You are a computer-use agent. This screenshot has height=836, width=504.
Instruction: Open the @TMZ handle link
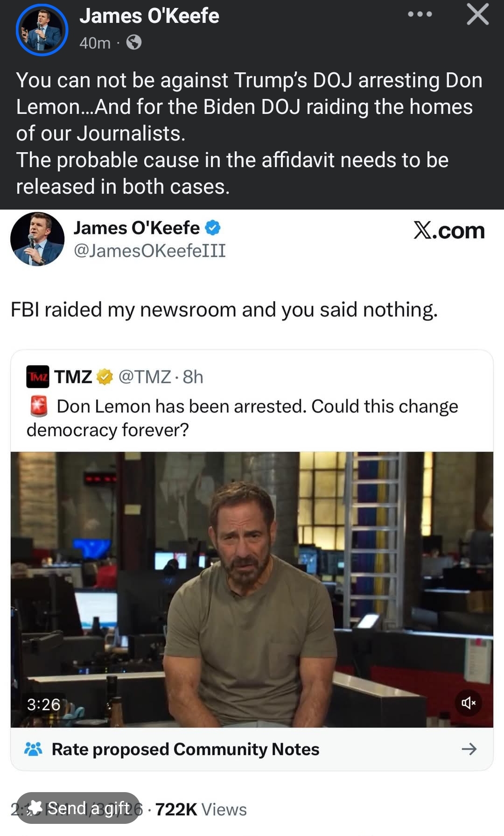click(x=145, y=377)
